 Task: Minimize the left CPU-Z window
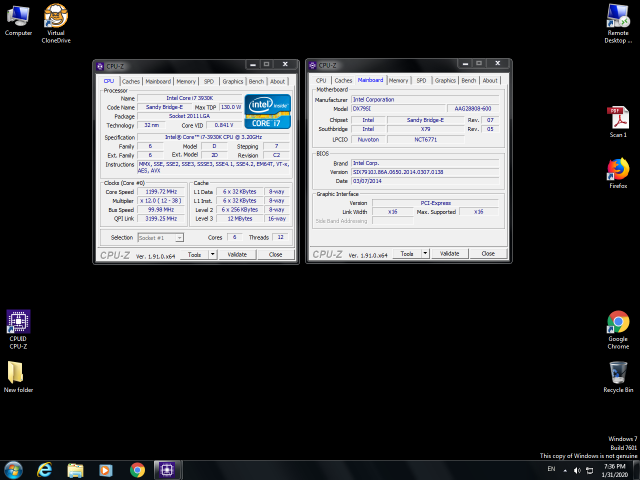coord(253,64)
